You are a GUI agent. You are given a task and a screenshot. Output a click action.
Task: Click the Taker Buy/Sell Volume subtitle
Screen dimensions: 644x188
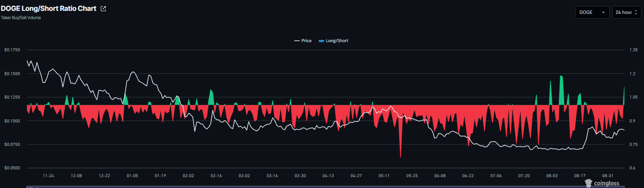tap(21, 18)
